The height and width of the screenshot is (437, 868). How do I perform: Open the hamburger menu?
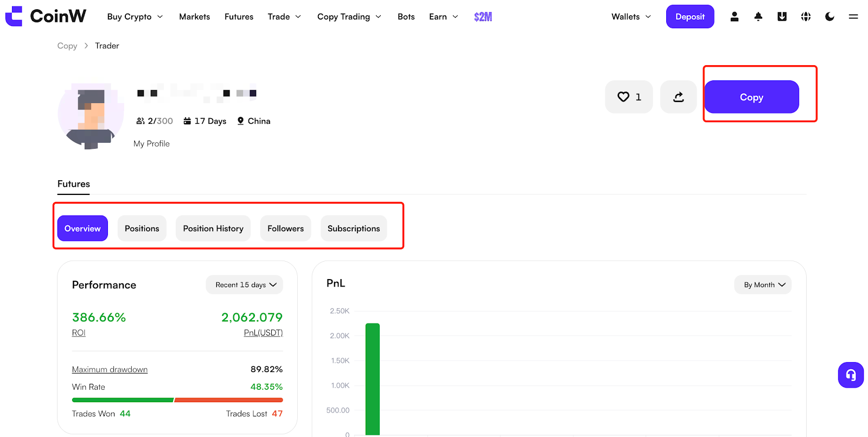(853, 17)
